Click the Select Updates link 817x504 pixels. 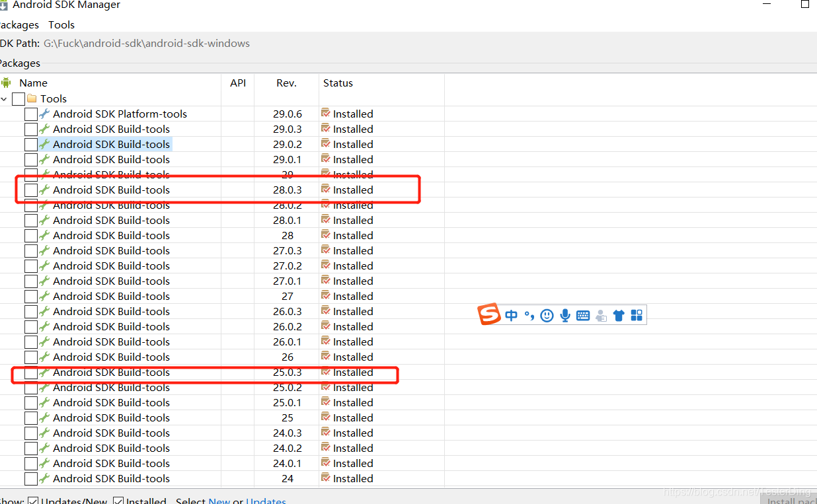[x=266, y=500]
